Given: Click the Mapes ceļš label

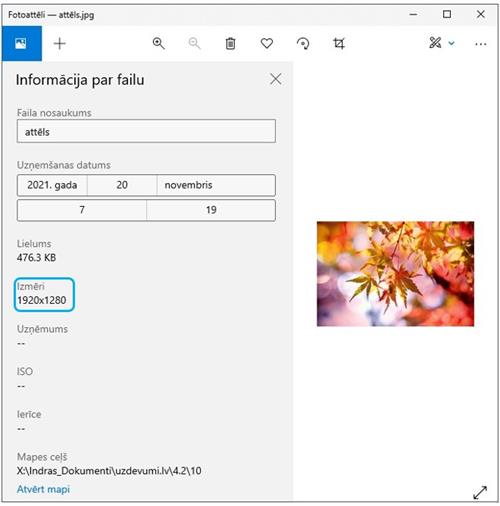Looking at the screenshot, I should point(42,457).
